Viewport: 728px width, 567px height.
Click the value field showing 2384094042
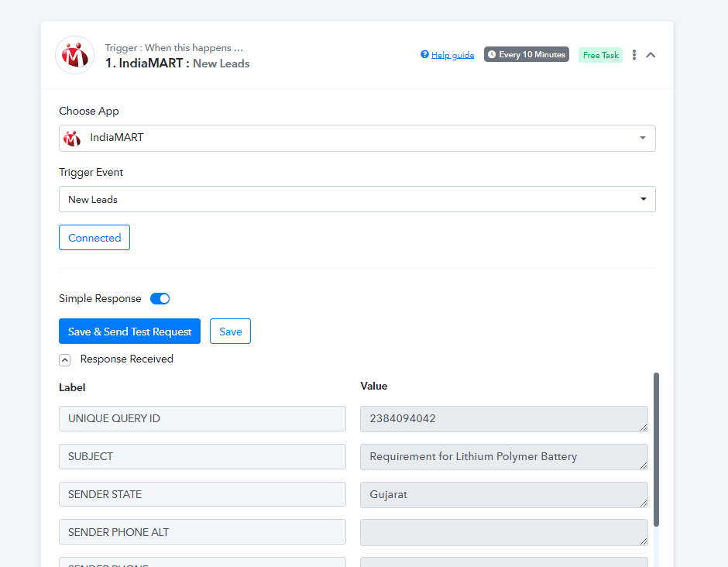click(504, 419)
